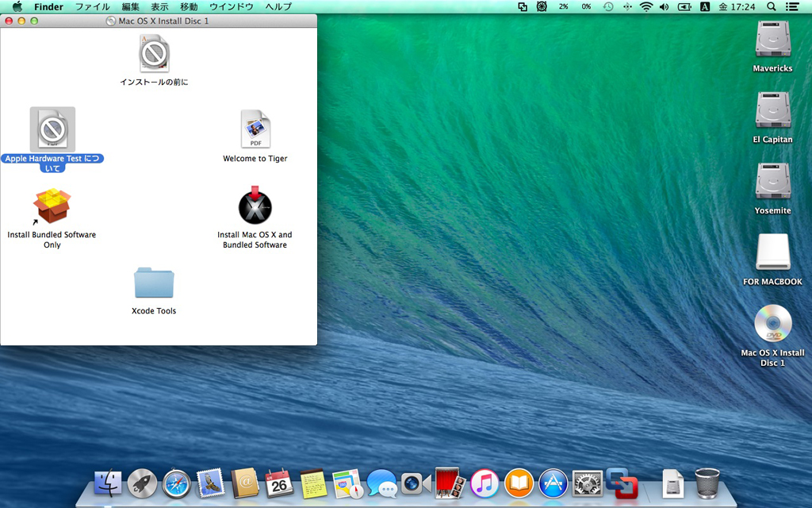
Task: Open the Trash in the Dock
Action: [x=707, y=483]
